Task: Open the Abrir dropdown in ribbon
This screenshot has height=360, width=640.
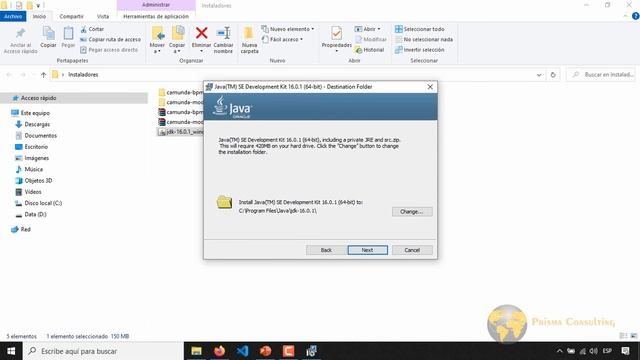Action: point(367,29)
